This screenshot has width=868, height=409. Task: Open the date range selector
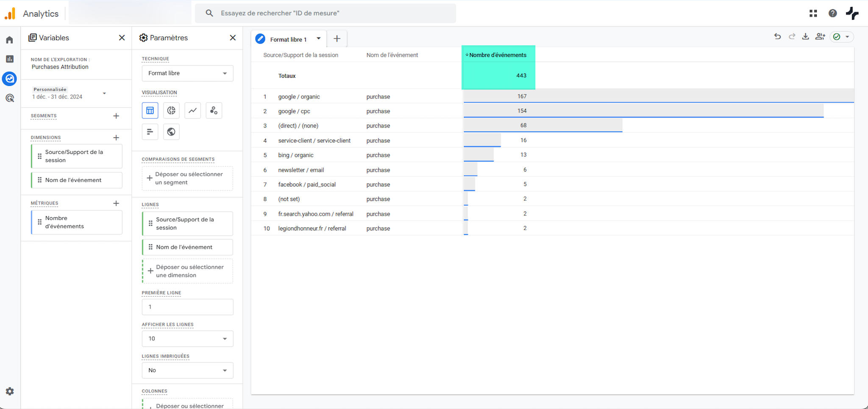point(69,93)
